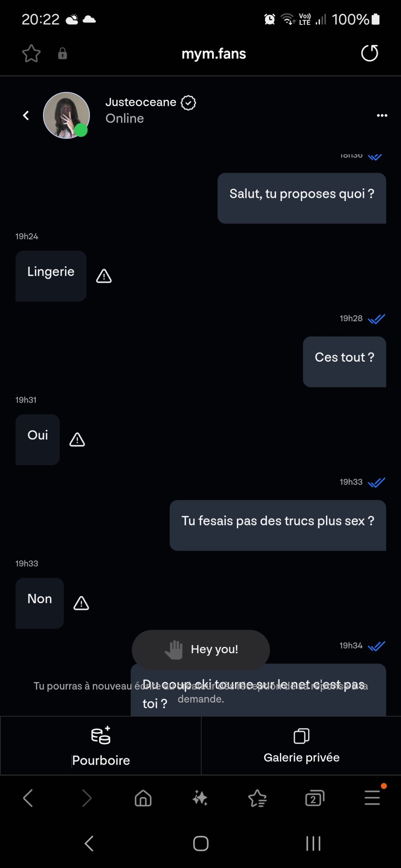Tap the mym.fans address bar
The image size is (401, 868).
tap(214, 54)
